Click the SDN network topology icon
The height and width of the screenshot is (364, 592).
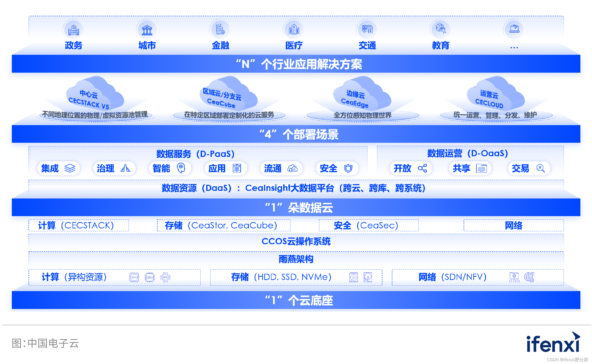[x=514, y=277]
